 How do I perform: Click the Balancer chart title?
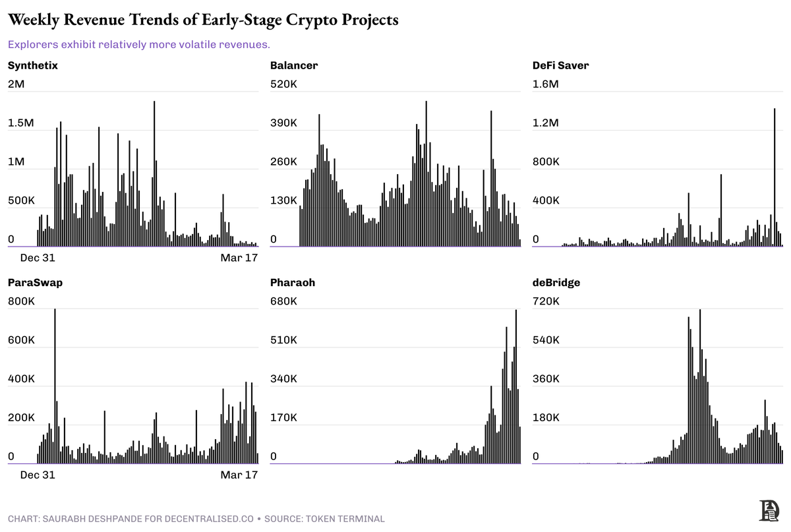point(294,65)
